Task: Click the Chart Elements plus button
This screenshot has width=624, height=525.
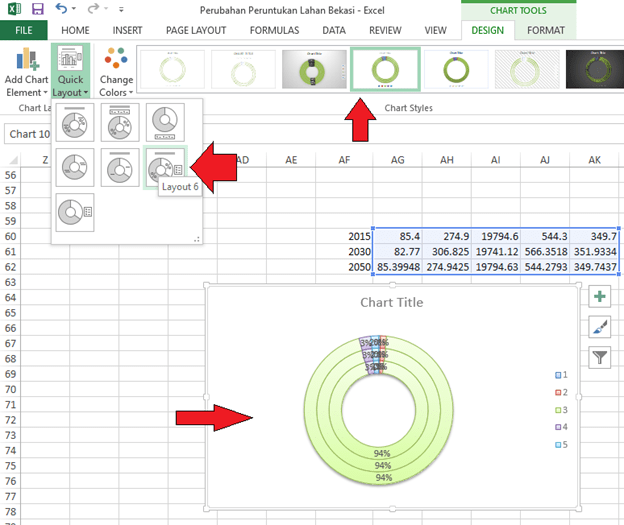Action: coord(599,296)
